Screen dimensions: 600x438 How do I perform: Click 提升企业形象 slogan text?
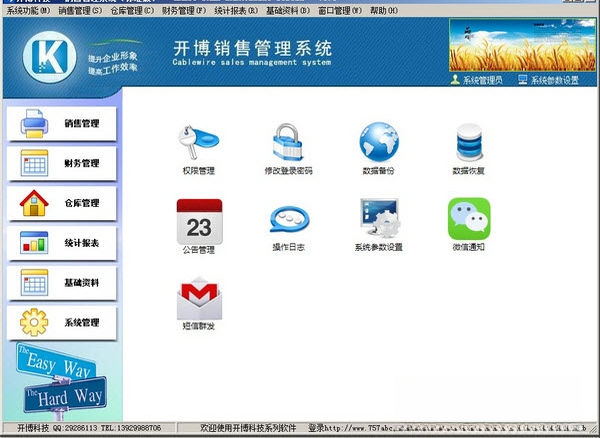pyautogui.click(x=112, y=57)
